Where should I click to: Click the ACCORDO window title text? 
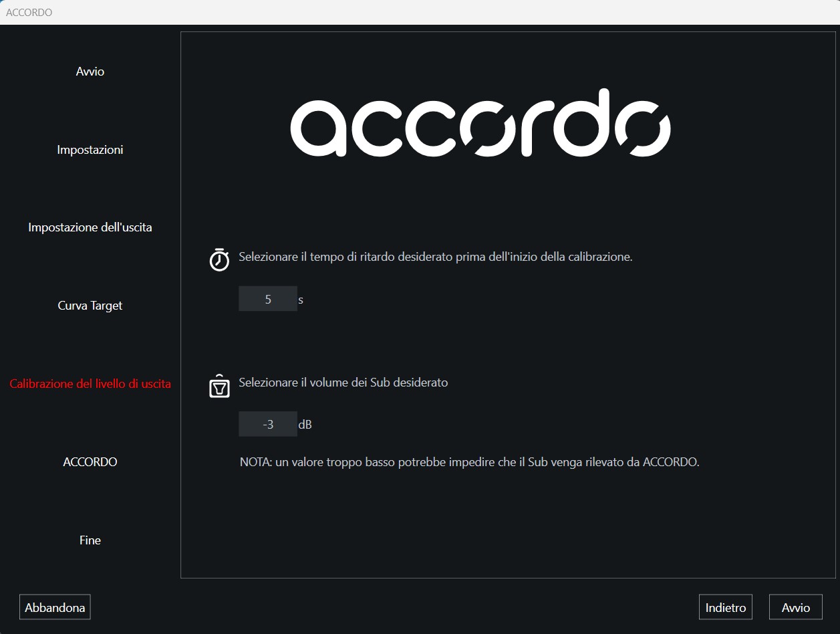(x=29, y=12)
